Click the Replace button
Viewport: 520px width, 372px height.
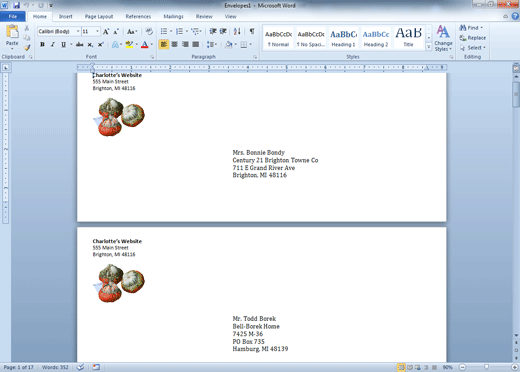pyautogui.click(x=473, y=38)
